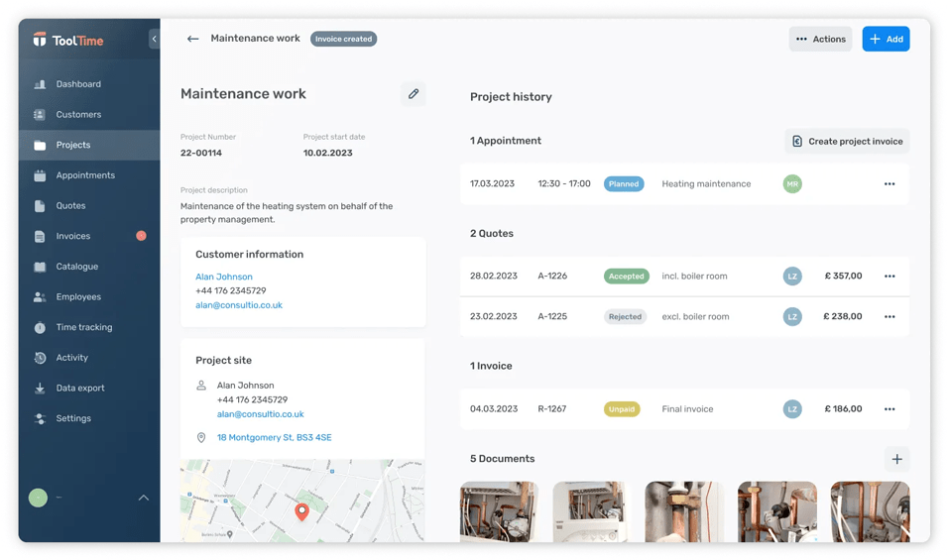
Task: Click the Planned status badge
Action: (624, 184)
